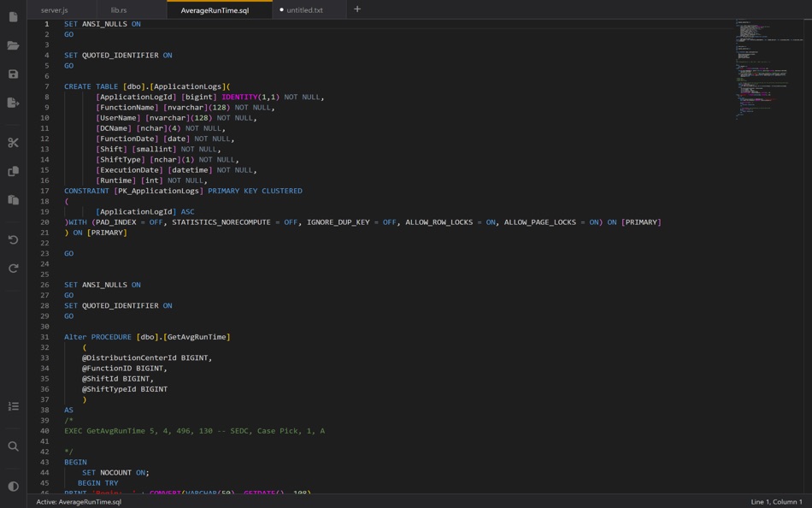Click 'BEGIN TRY' on line 45

98,482
